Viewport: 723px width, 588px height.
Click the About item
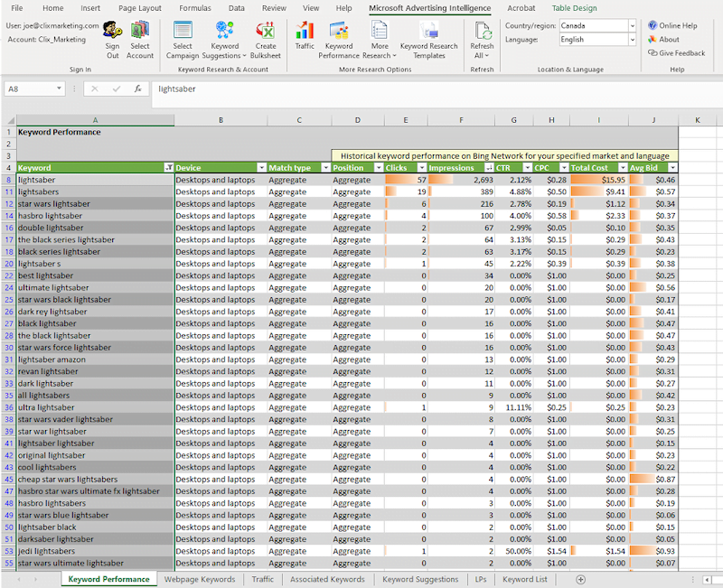coord(663,40)
